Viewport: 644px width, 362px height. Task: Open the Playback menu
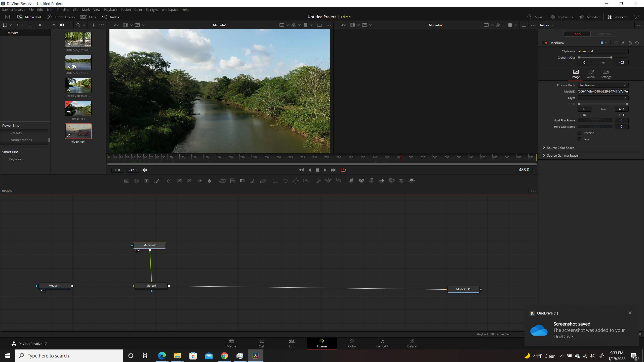[110, 10]
